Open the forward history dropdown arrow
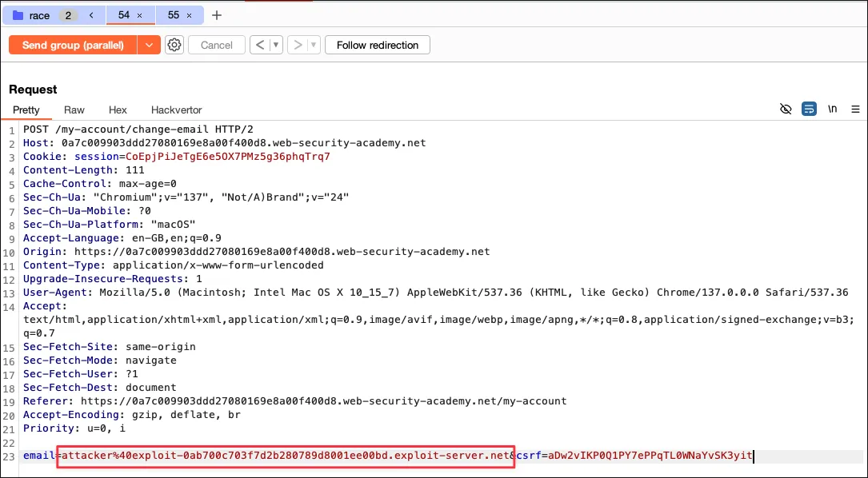The width and height of the screenshot is (868, 478). (314, 46)
